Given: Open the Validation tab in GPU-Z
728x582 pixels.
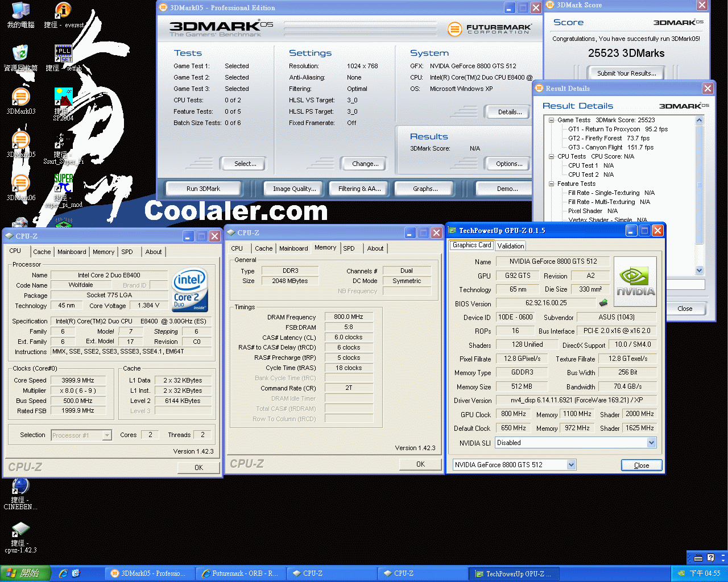Looking at the screenshot, I should point(511,246).
